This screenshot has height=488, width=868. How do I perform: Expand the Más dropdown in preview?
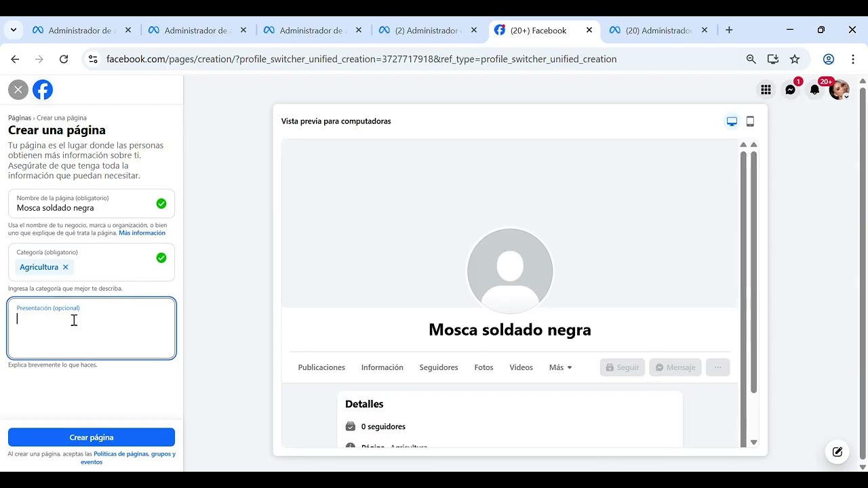click(x=561, y=367)
